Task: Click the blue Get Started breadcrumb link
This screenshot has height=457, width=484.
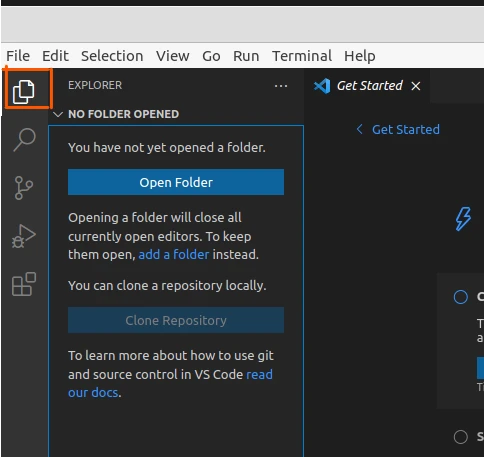Action: tap(406, 129)
